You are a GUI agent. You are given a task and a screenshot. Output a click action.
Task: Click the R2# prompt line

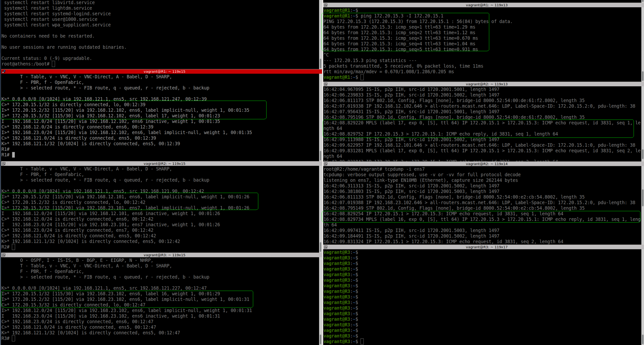click(x=8, y=247)
